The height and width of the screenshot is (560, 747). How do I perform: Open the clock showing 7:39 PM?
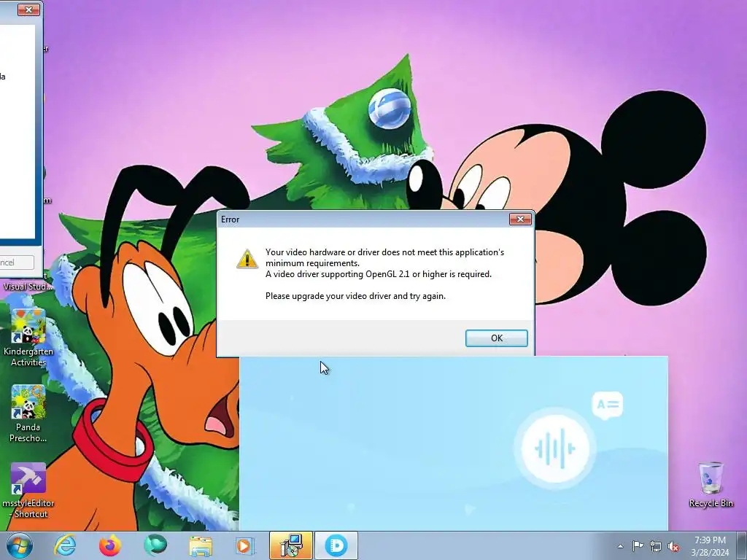(x=710, y=546)
